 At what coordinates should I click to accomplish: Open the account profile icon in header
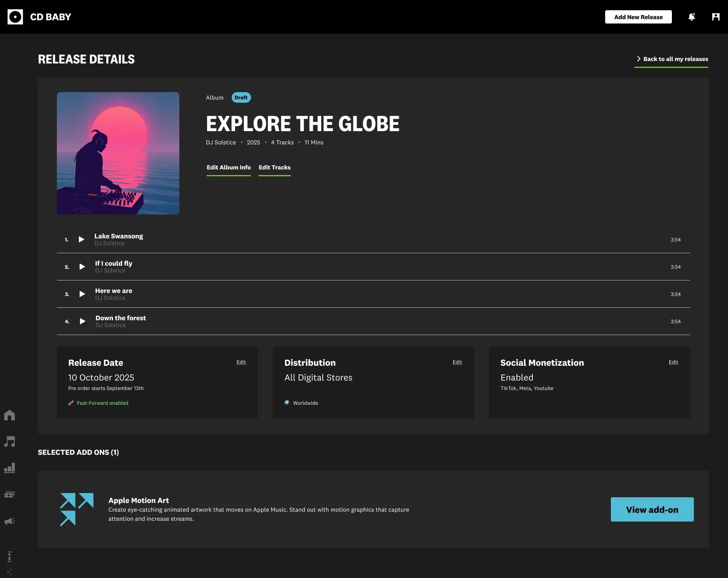coord(715,17)
